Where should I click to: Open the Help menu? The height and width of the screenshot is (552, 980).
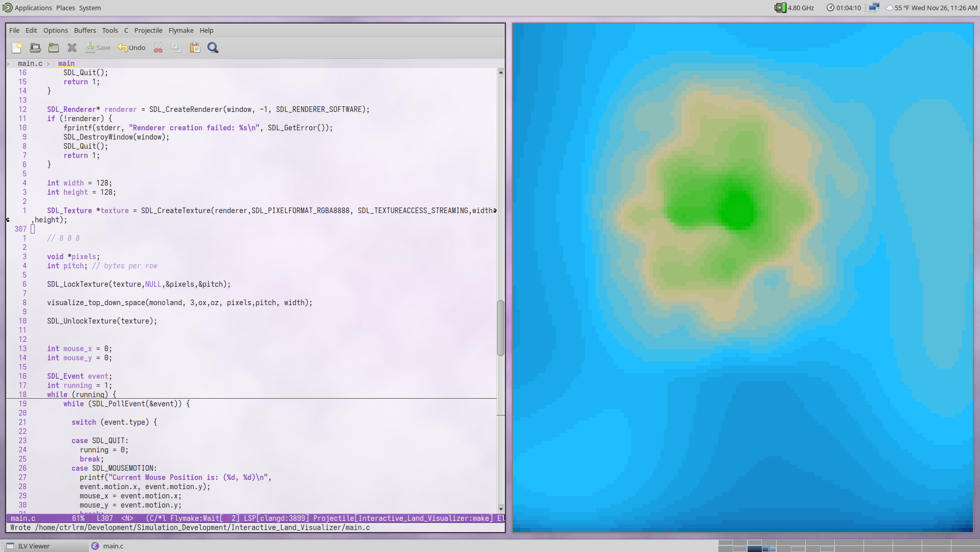[206, 30]
